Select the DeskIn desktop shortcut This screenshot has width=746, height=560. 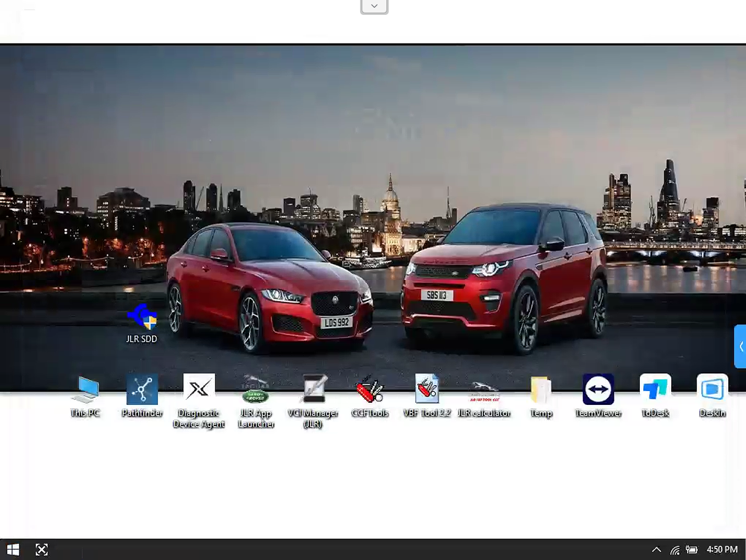(712, 396)
